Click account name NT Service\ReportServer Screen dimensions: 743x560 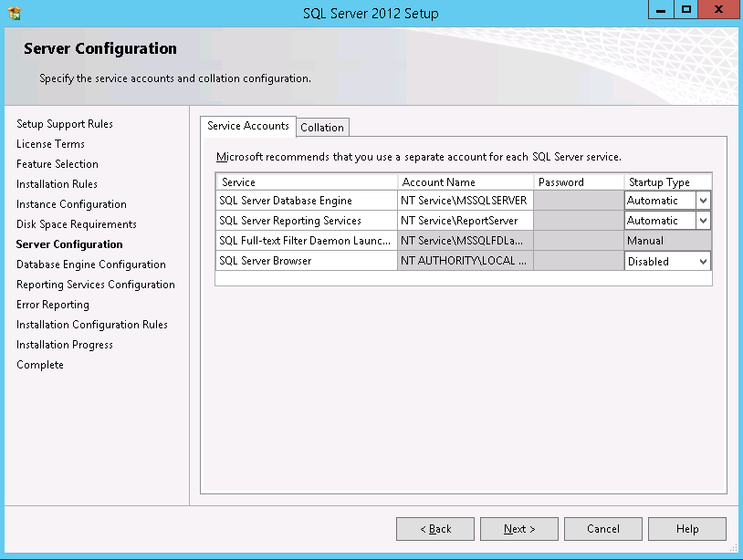point(465,221)
